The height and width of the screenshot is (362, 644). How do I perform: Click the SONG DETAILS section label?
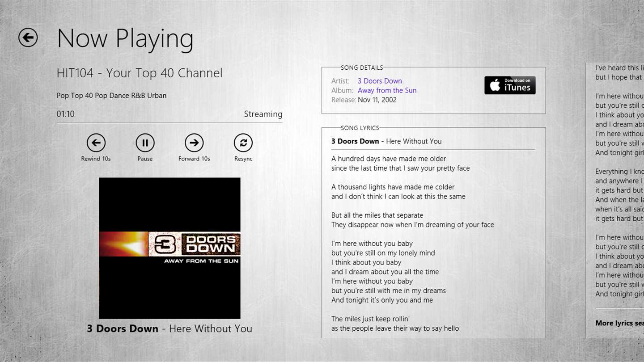(362, 68)
